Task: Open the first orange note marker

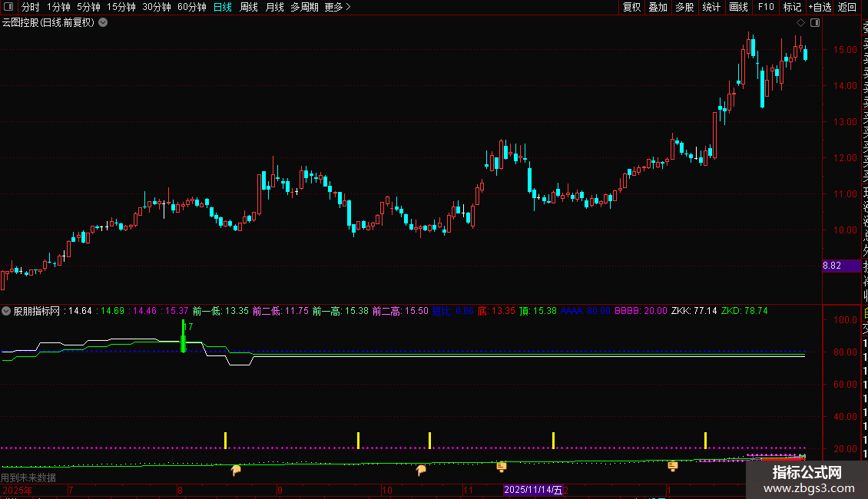Action: pyautogui.click(x=502, y=467)
